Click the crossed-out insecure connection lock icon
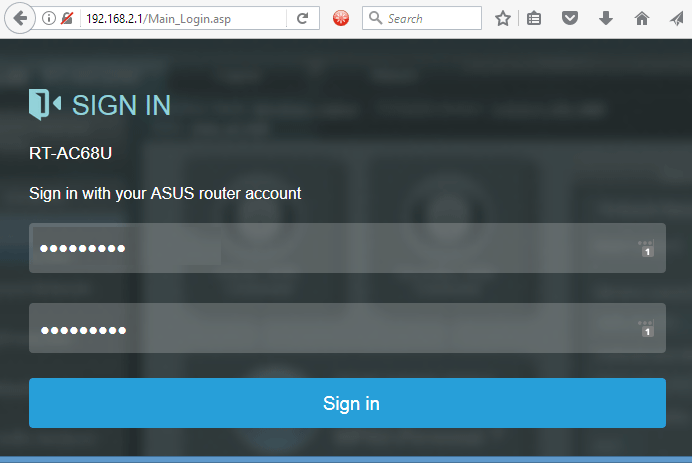The height and width of the screenshot is (463, 692). point(67,18)
